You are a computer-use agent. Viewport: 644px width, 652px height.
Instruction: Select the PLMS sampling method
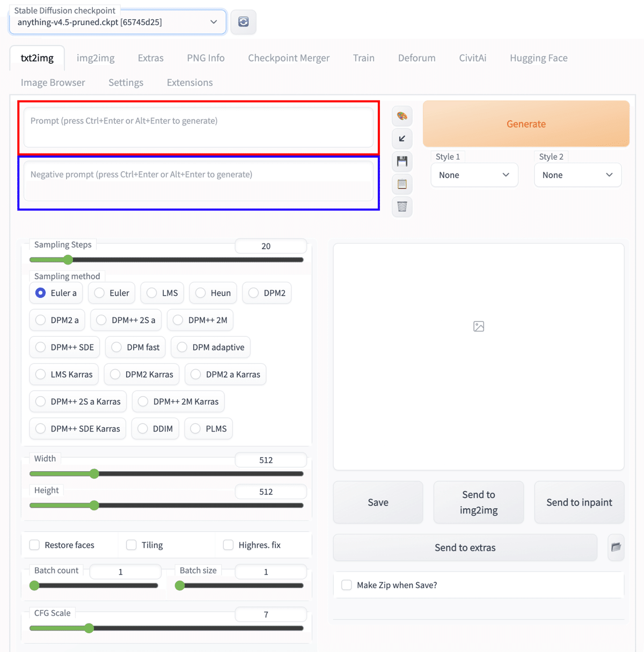[208, 429]
